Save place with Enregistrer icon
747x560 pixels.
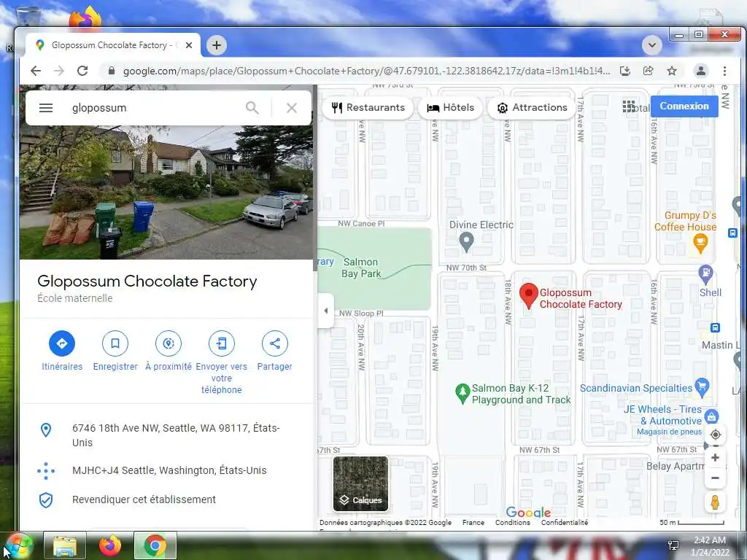coord(115,343)
